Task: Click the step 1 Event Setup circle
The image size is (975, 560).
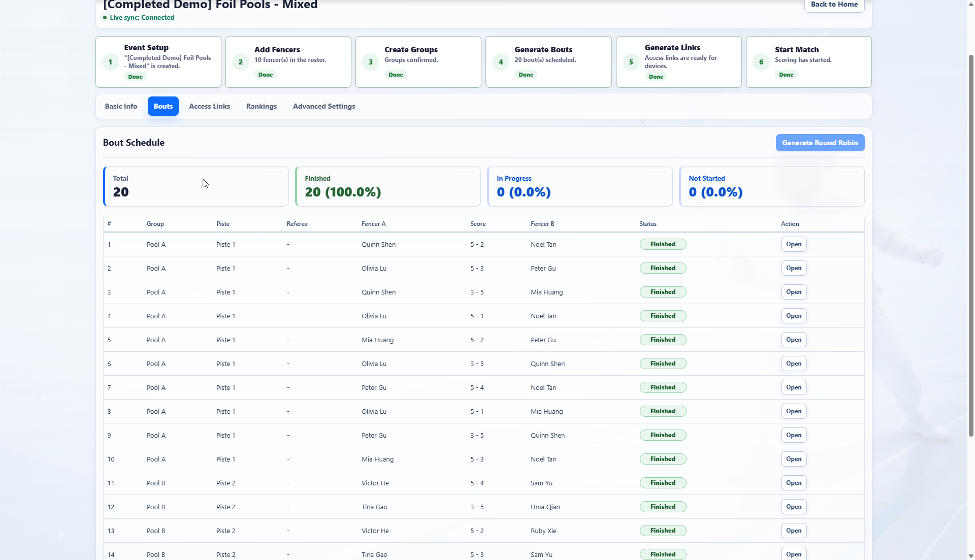Action: 110,62
